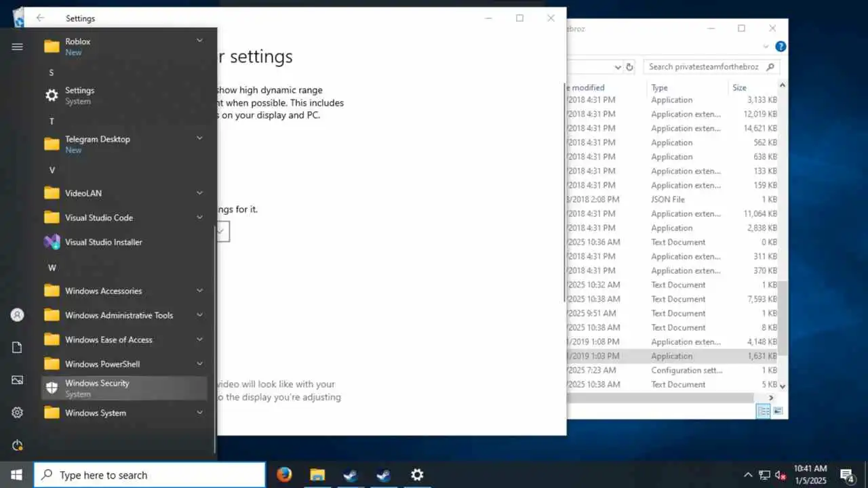Expand the Explorer ribbon chevron
868x488 pixels.
pos(766,47)
